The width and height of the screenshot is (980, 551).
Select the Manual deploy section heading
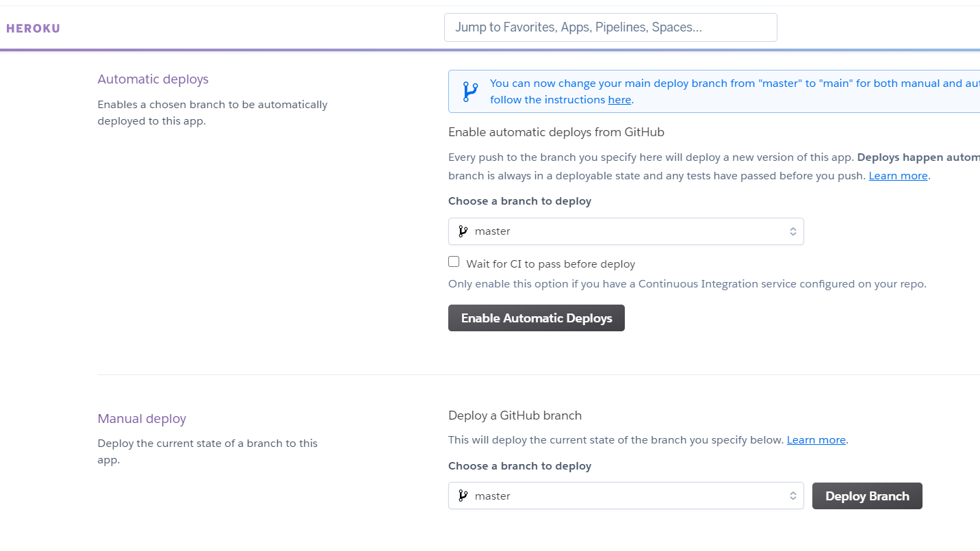pyautogui.click(x=142, y=419)
